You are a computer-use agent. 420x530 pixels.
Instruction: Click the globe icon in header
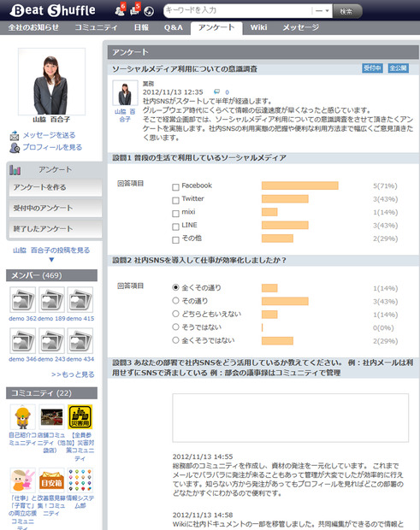(149, 11)
